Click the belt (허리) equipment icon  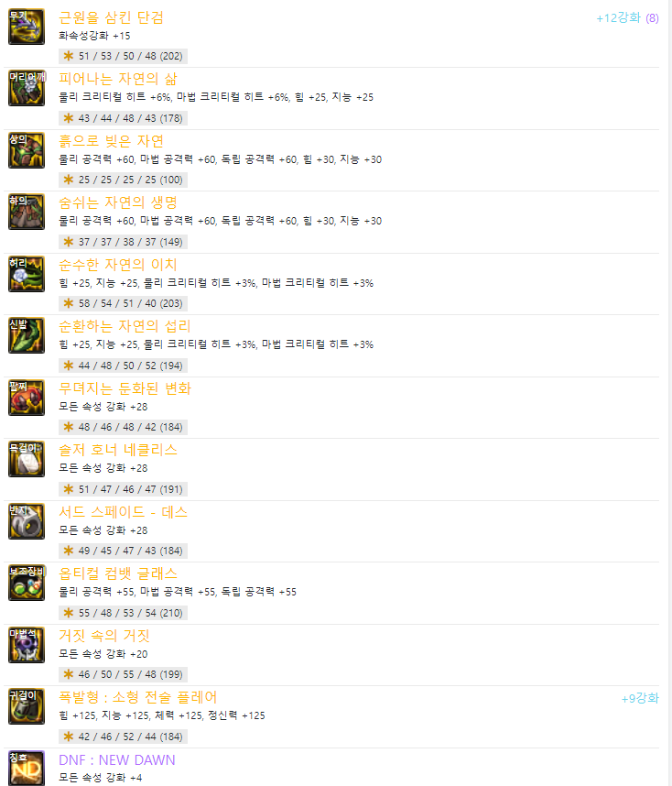click(x=27, y=274)
